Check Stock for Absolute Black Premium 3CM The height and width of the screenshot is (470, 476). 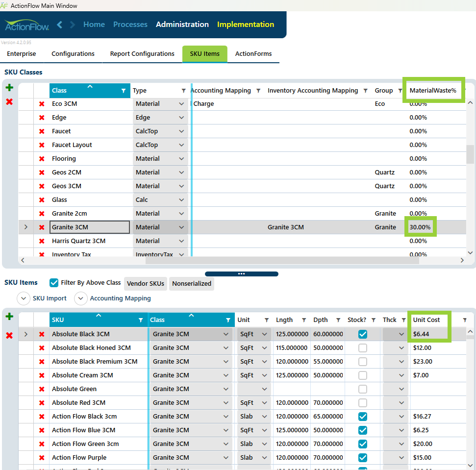362,362
